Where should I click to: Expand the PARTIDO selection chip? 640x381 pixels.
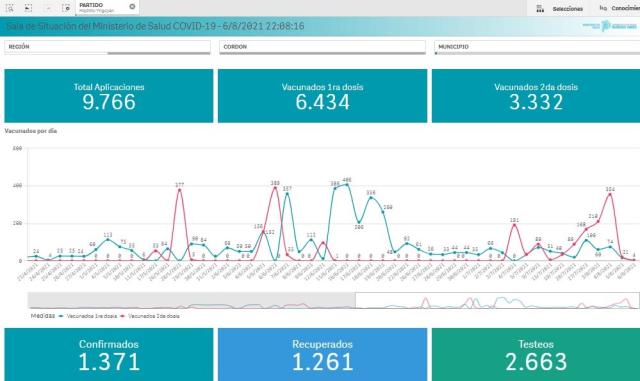[x=102, y=7]
